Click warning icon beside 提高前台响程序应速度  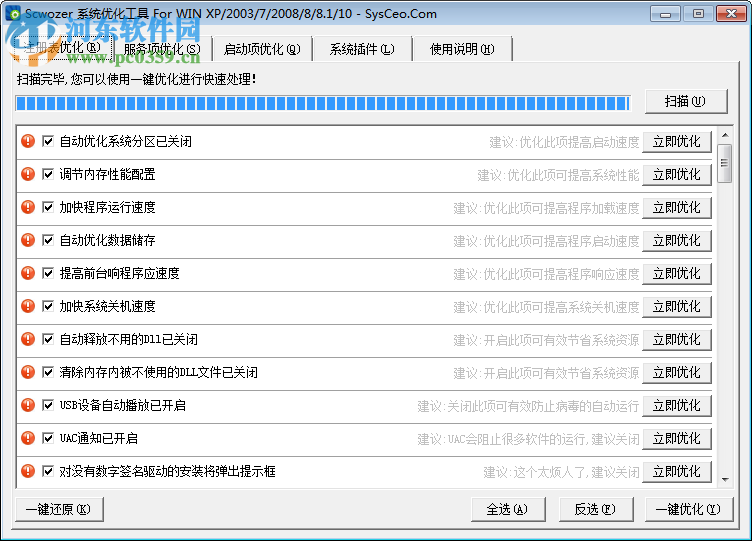pyautogui.click(x=28, y=273)
